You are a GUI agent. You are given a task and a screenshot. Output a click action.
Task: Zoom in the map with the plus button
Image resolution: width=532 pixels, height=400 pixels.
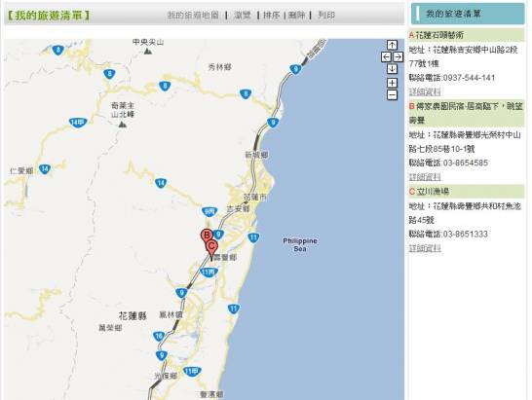(392, 83)
